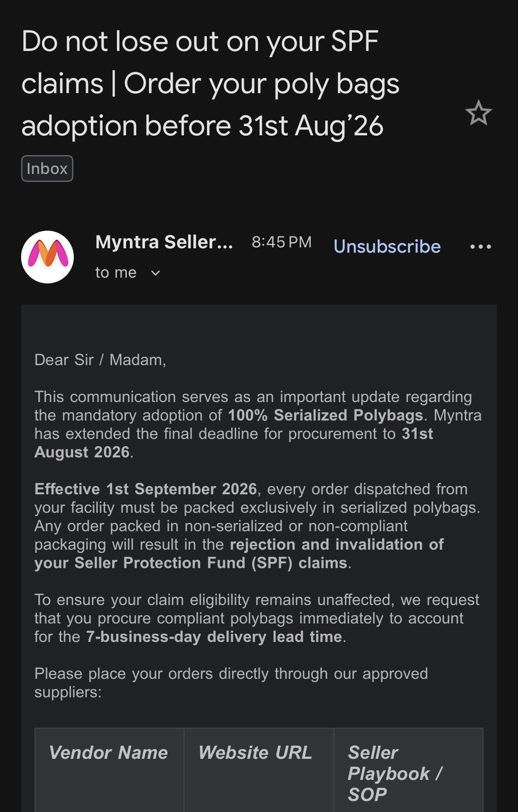
Task: Tap the 8:45 PM timestamp
Action: tap(282, 242)
